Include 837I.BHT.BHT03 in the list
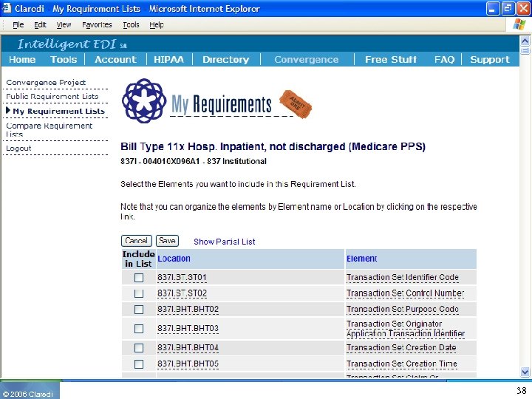Screen dimensions: 532x399 point(139,328)
